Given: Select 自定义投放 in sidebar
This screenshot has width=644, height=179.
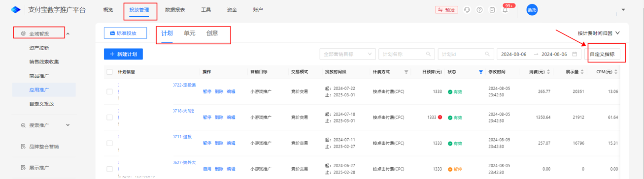Looking at the screenshot, I should pyautogui.click(x=41, y=104).
